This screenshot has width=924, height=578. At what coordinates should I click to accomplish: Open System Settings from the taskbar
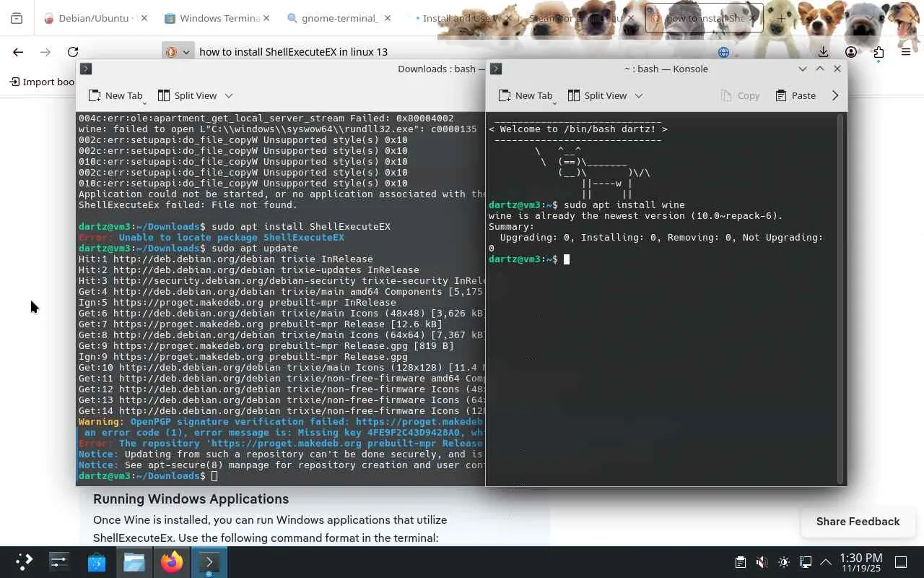click(x=59, y=561)
